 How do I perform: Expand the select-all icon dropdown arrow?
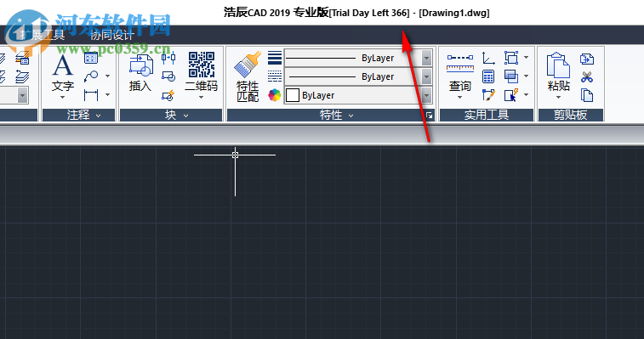(526, 58)
